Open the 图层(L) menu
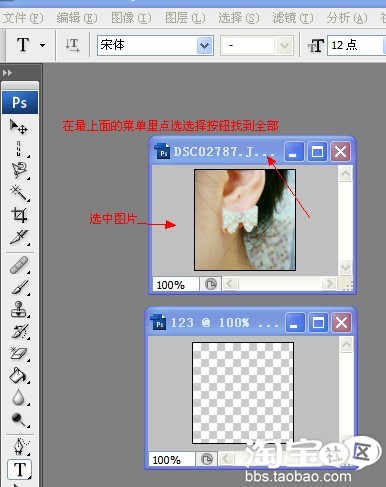Screen dimensions: 386x487 click(x=185, y=18)
